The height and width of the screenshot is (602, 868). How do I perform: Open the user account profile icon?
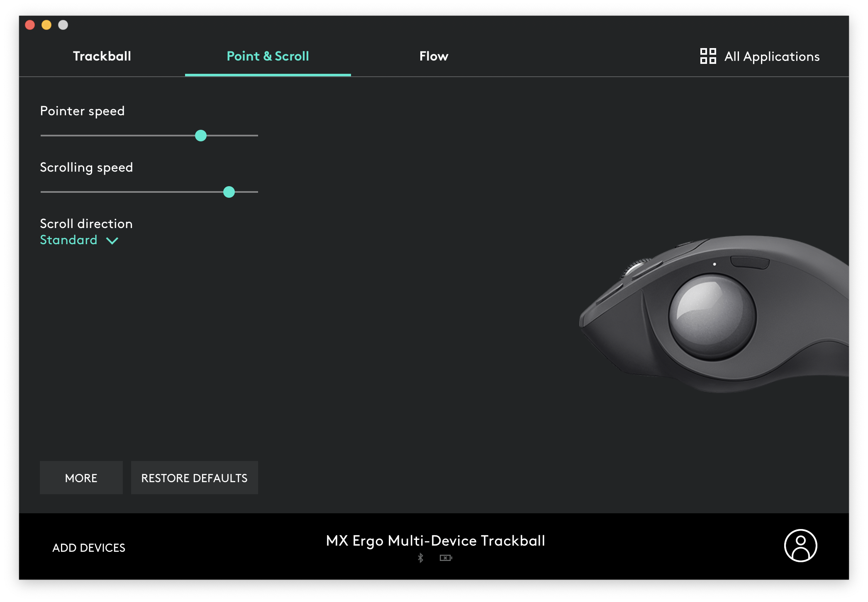pyautogui.click(x=800, y=546)
